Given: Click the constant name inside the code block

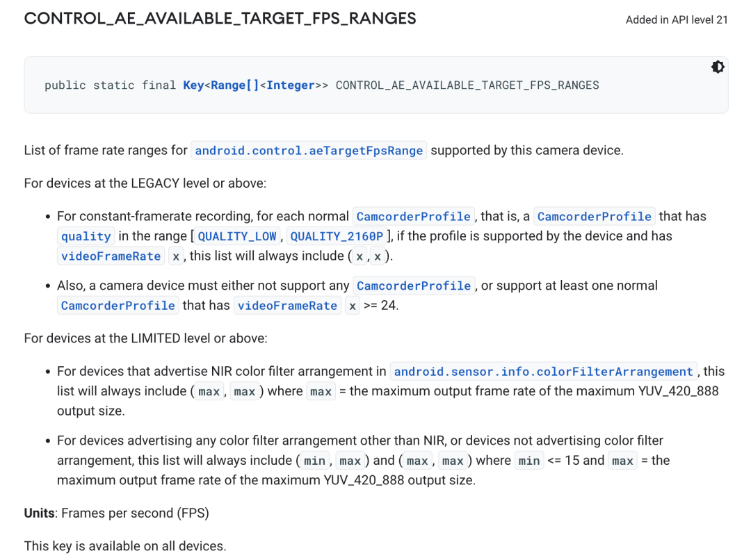Looking at the screenshot, I should pyautogui.click(x=467, y=85).
